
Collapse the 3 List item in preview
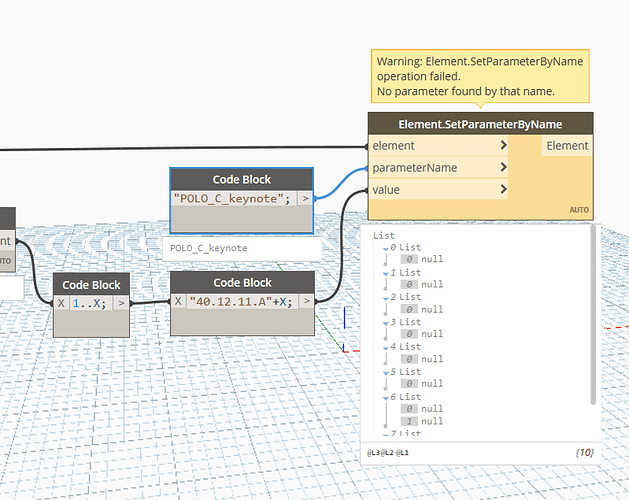coord(386,323)
